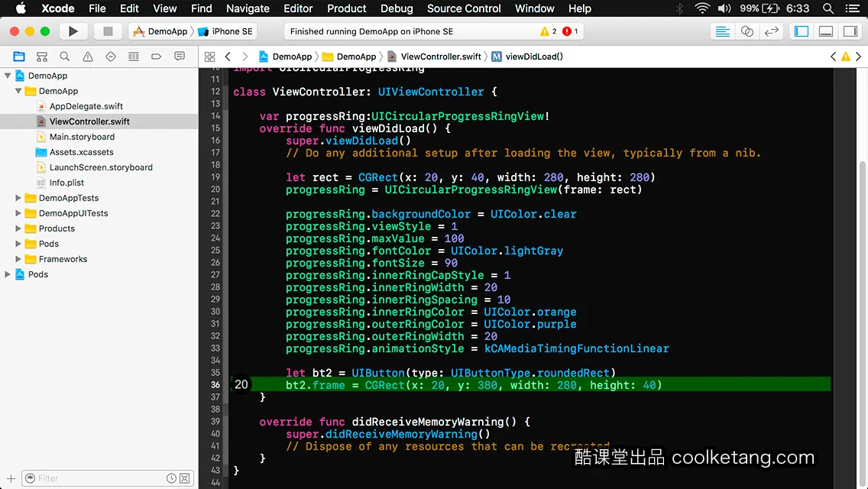Image resolution: width=868 pixels, height=489 pixels.
Task: Jump to next issue arrow
Action: 859,57
